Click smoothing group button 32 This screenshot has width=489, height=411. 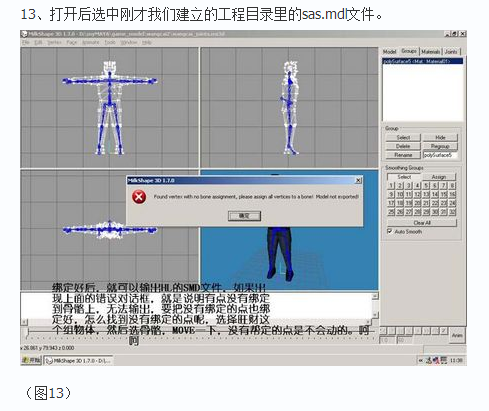coord(452,212)
